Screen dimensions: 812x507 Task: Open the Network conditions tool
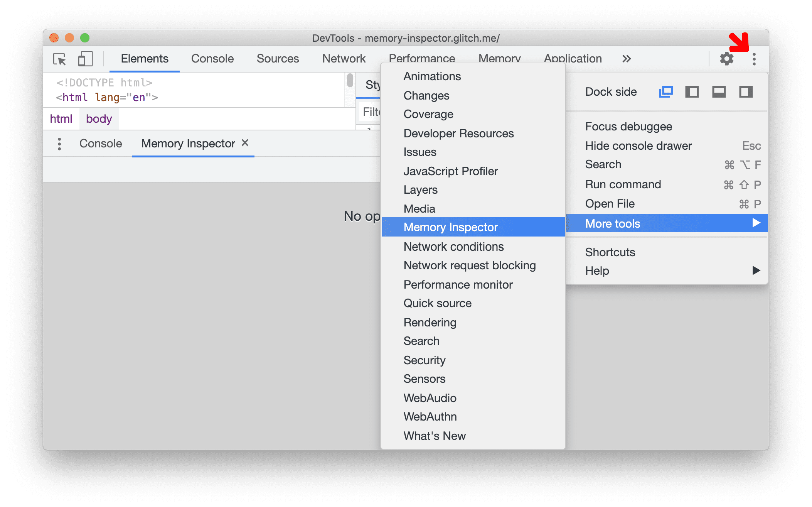coord(454,247)
